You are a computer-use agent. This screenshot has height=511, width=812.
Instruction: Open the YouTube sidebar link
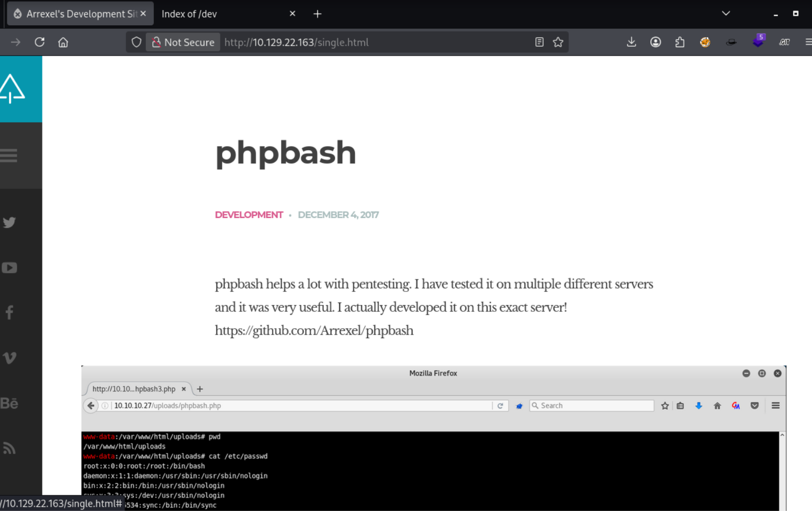(9, 268)
